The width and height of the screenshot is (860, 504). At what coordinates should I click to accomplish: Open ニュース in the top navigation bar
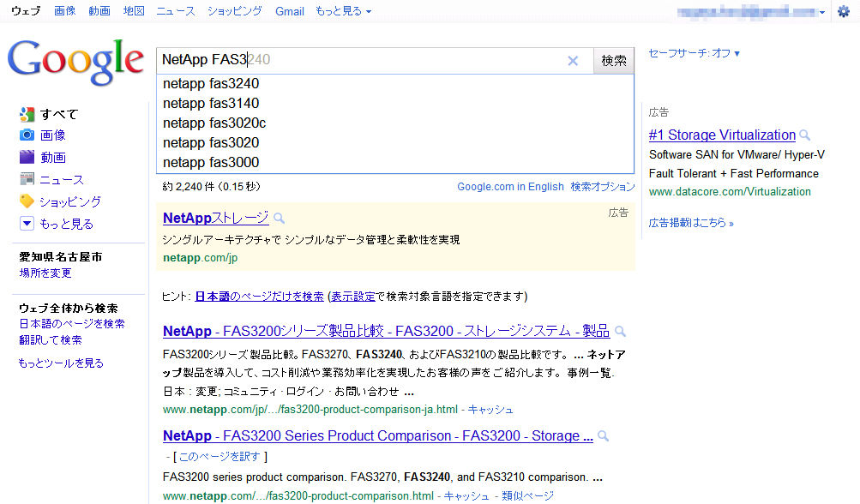(x=176, y=11)
